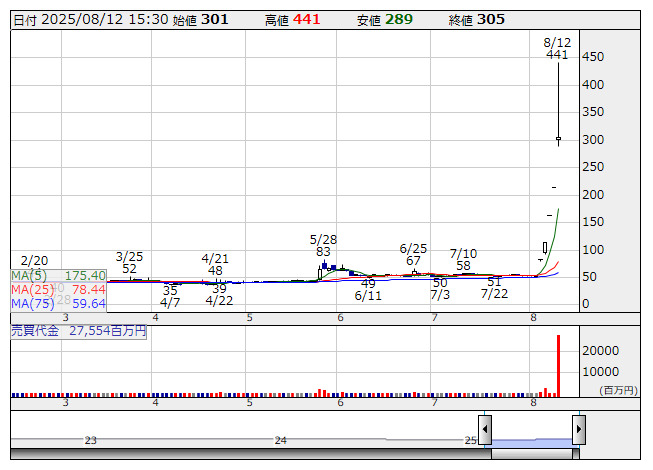Click the tall red volume bar
Image resolution: width=653 pixels, height=470 pixels.
558,365
